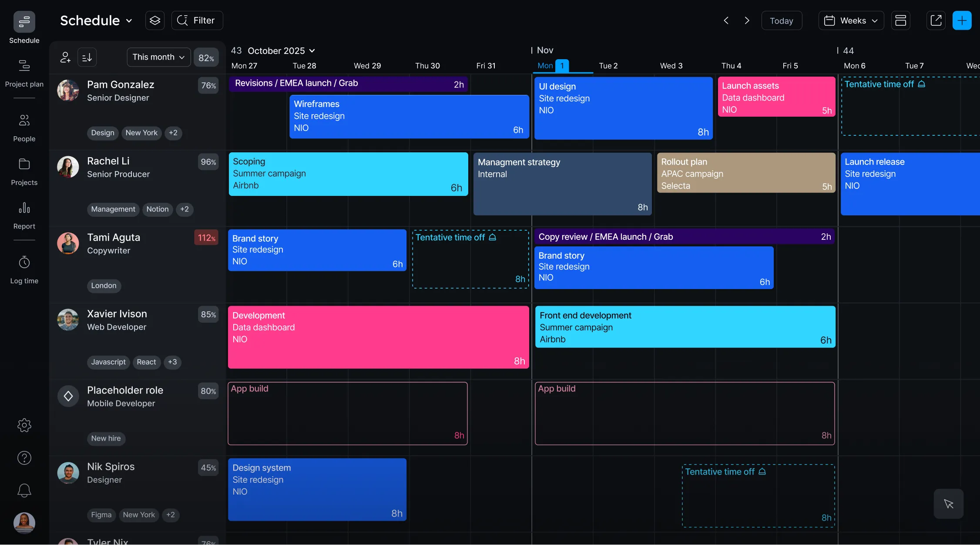Open the Filter panel
The image size is (980, 545).
[x=197, y=20]
